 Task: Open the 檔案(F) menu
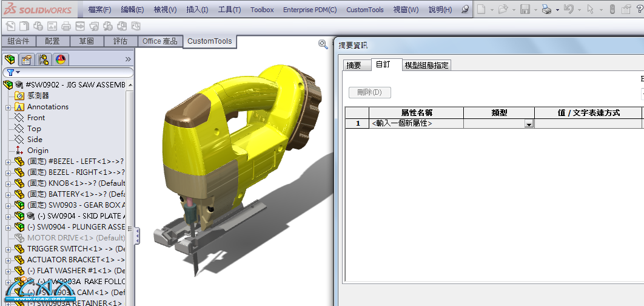tap(100, 10)
